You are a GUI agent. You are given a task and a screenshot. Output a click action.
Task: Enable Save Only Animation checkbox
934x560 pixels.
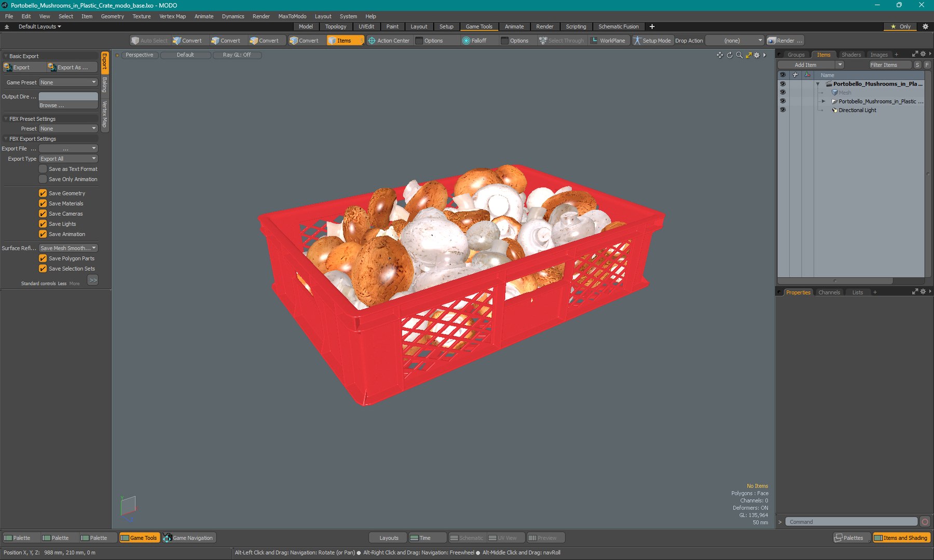point(43,179)
